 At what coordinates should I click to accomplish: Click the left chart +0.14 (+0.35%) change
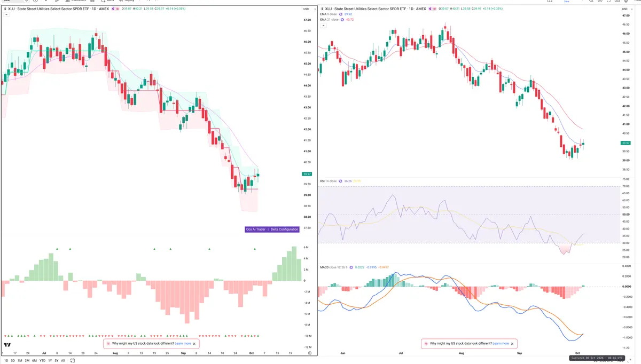(x=175, y=9)
